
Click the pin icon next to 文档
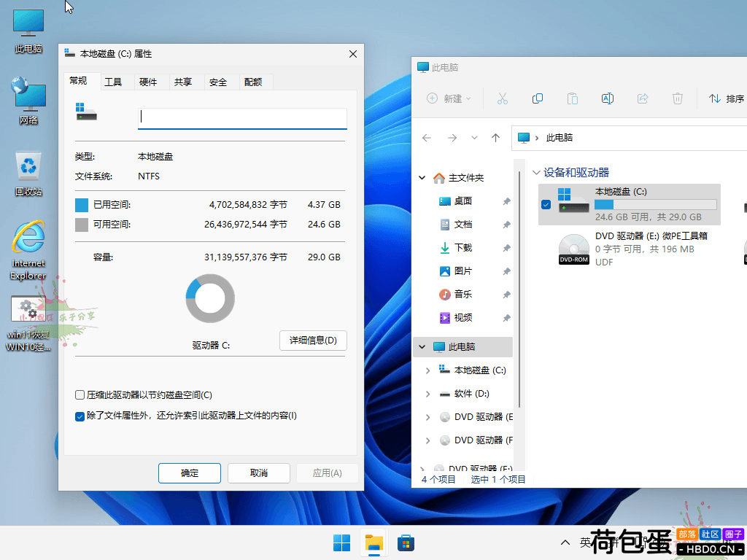click(506, 225)
